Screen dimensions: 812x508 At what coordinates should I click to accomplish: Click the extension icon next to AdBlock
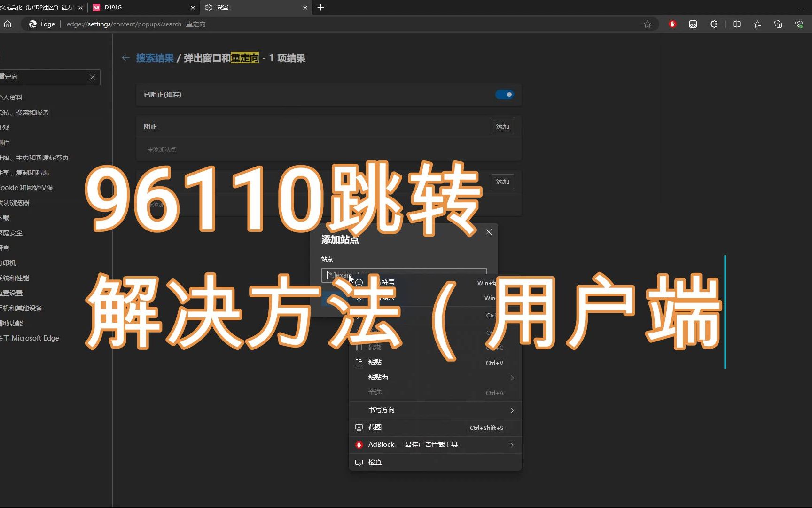(x=693, y=24)
